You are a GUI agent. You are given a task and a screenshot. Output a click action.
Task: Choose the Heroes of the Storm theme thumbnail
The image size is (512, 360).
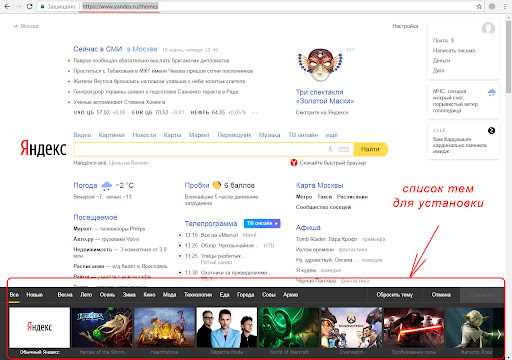click(102, 328)
